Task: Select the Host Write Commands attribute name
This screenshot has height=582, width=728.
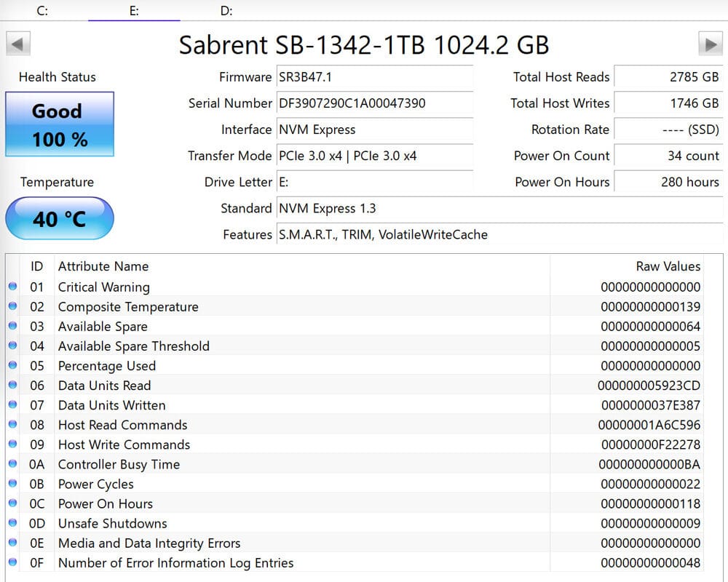Action: tap(124, 445)
